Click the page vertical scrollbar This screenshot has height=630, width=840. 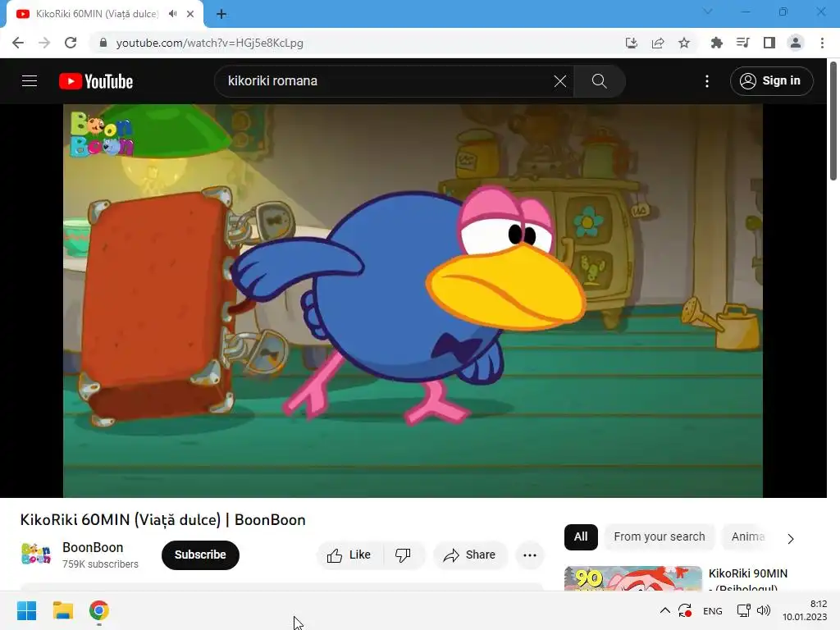(x=833, y=121)
